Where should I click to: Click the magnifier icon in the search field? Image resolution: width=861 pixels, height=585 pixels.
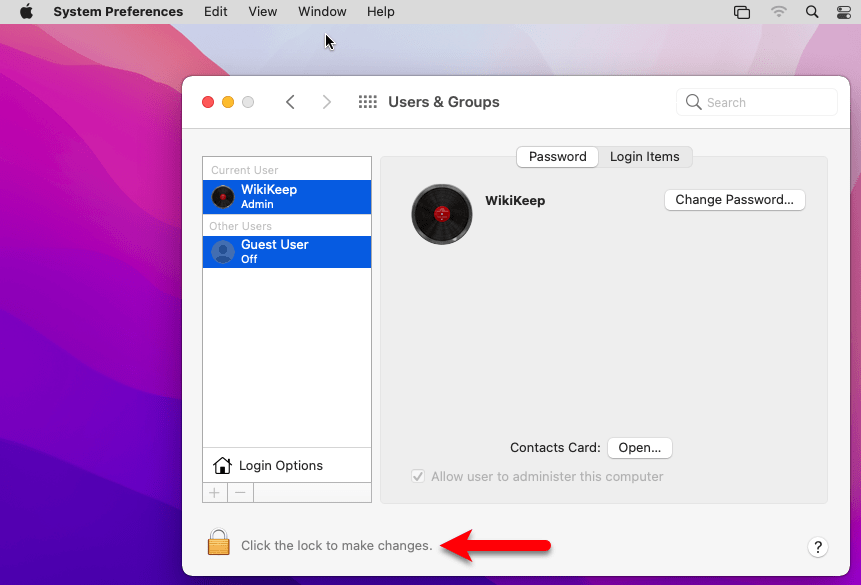[x=694, y=102]
